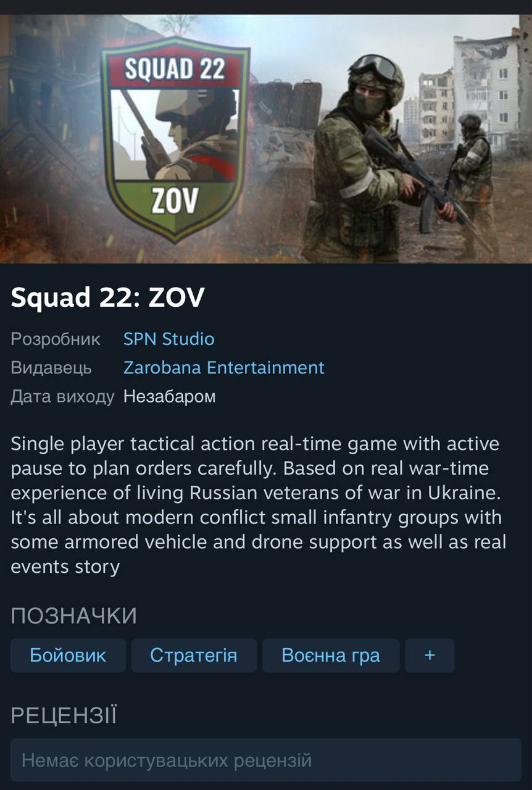Select the Стратегія tag
The width and height of the screenshot is (532, 790).
[x=194, y=655]
